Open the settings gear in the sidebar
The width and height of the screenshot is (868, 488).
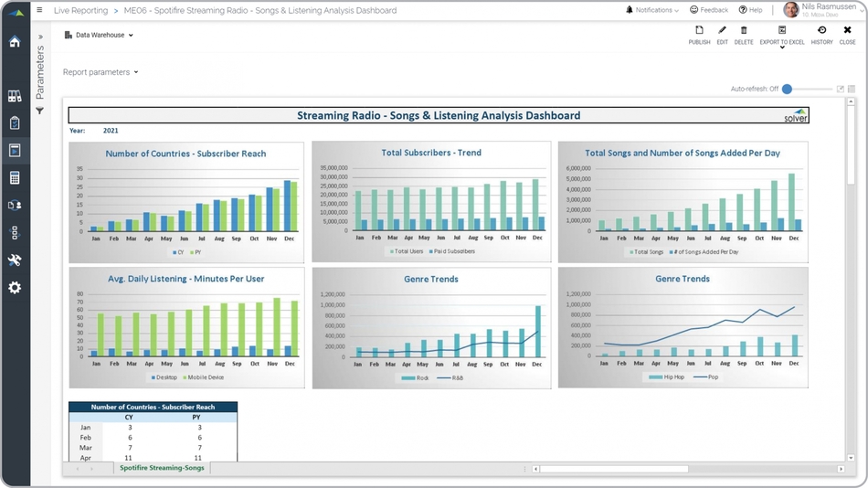tap(15, 288)
